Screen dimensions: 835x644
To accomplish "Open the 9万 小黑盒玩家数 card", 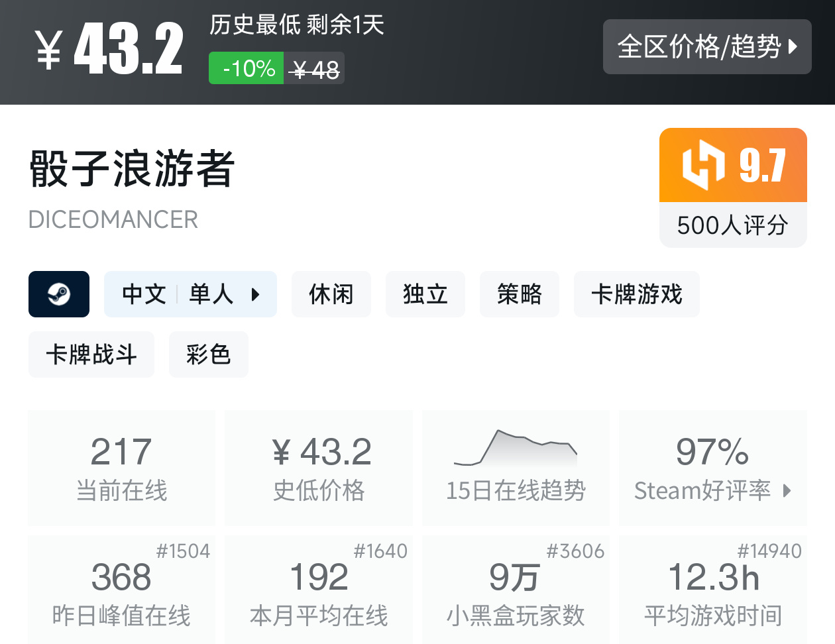I will click(516, 590).
